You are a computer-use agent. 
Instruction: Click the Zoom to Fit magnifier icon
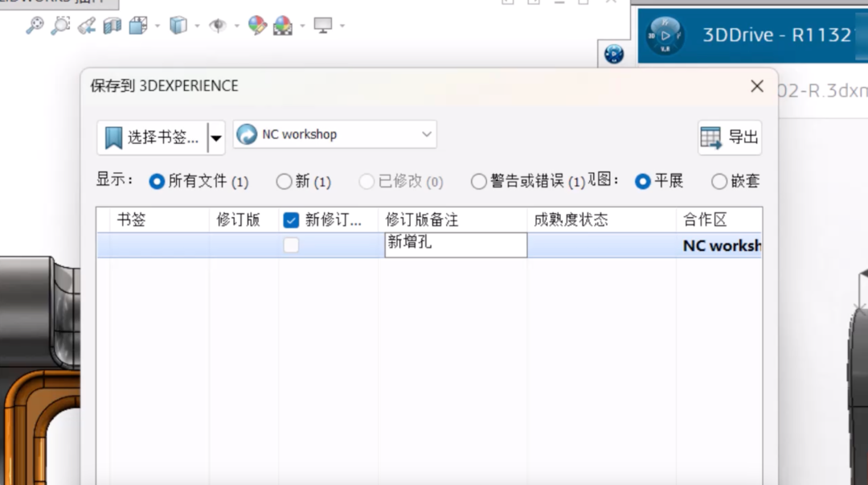click(x=35, y=26)
